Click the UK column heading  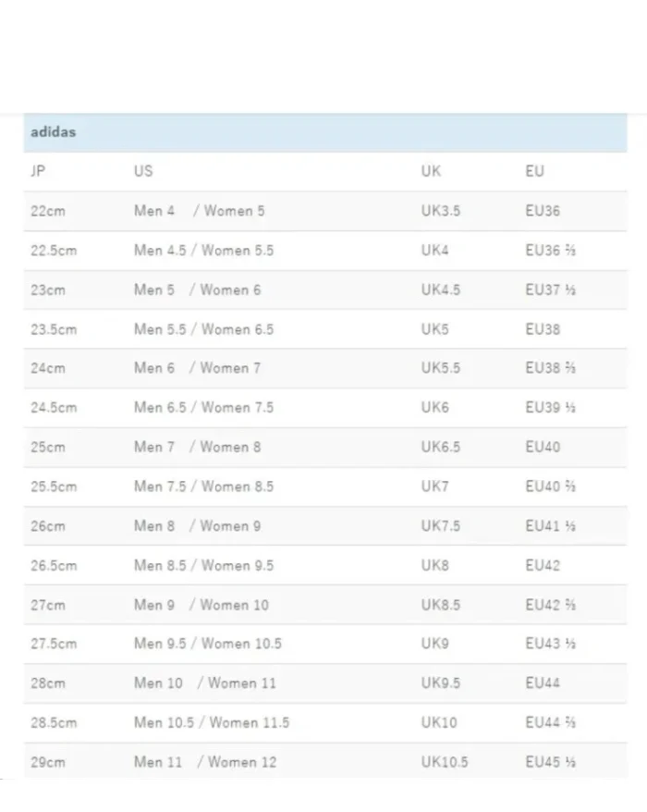(x=431, y=171)
